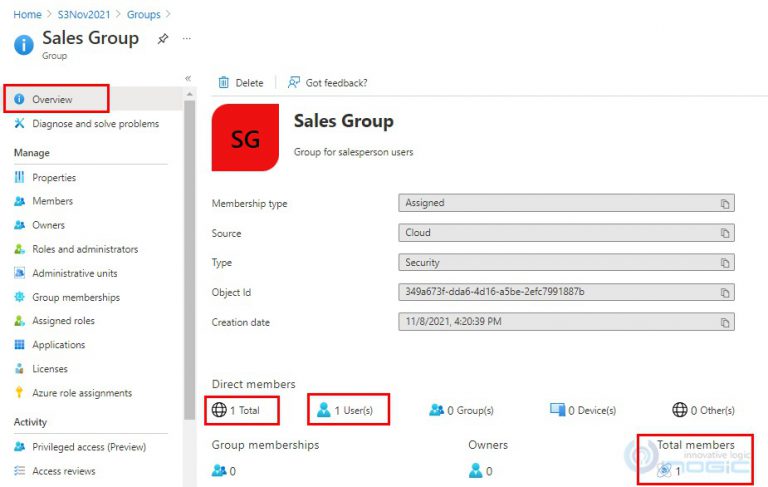Image resolution: width=768 pixels, height=487 pixels.
Task: Copy the Object Id value
Action: coord(725,293)
